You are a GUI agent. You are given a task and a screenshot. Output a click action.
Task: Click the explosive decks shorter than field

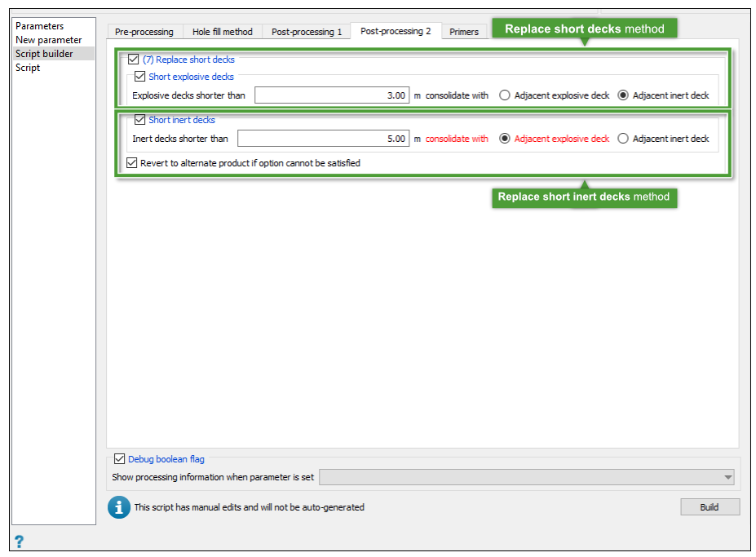click(x=332, y=95)
